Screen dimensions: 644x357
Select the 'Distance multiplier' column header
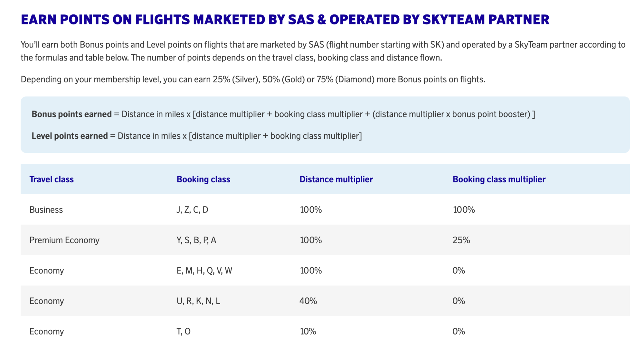click(x=336, y=179)
